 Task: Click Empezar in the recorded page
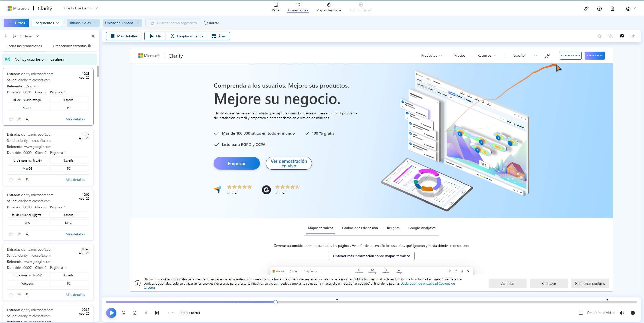237,164
